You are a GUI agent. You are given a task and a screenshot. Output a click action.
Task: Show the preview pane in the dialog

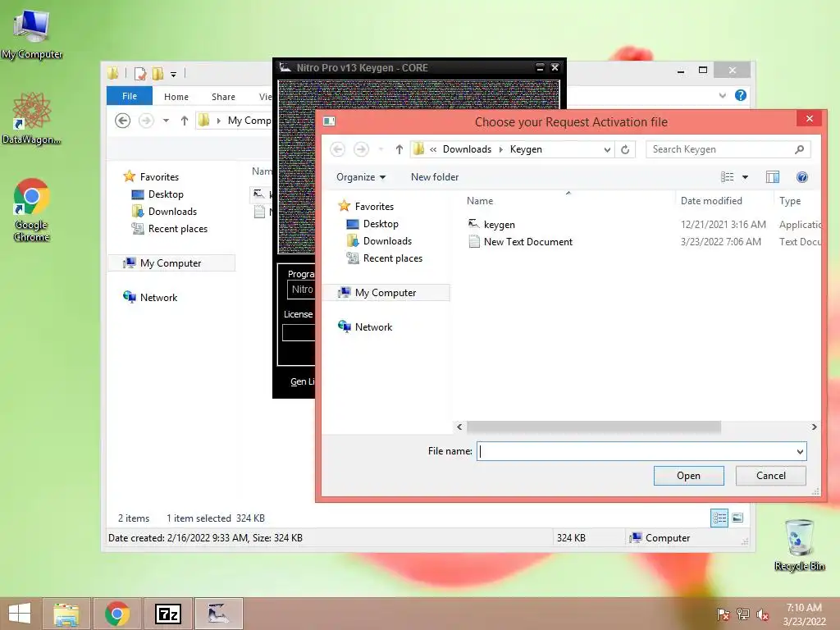tap(773, 177)
